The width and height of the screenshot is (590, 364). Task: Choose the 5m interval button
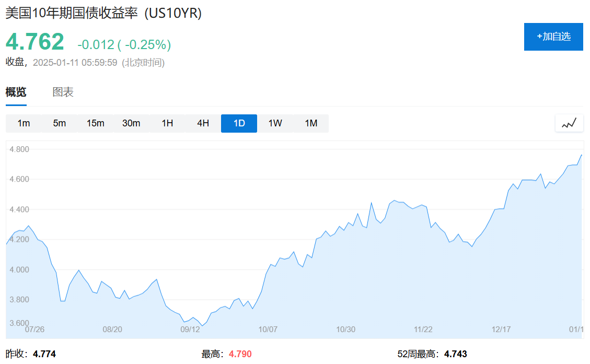pyautogui.click(x=59, y=123)
